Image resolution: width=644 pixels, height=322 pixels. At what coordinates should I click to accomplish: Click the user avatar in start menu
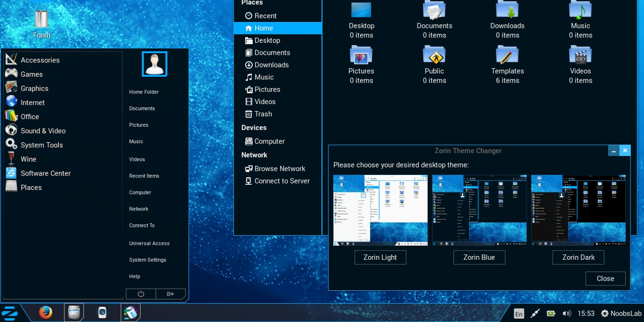pyautogui.click(x=155, y=64)
